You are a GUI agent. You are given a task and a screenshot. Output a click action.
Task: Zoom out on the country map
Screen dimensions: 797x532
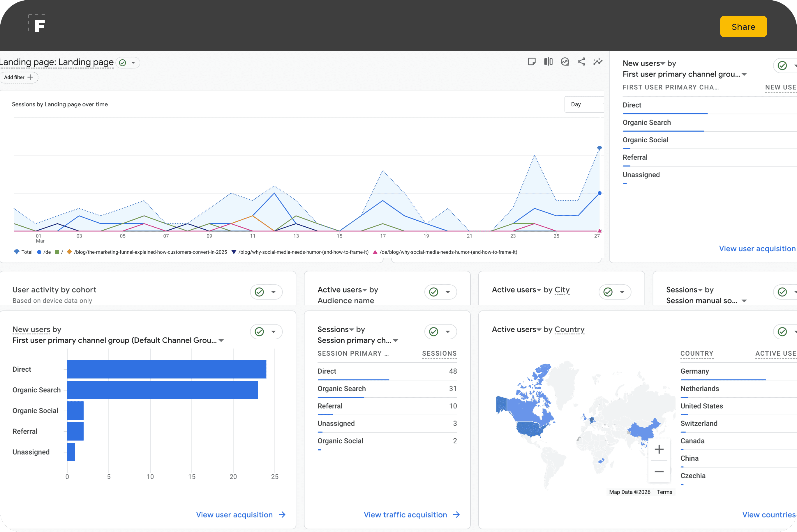pos(659,471)
